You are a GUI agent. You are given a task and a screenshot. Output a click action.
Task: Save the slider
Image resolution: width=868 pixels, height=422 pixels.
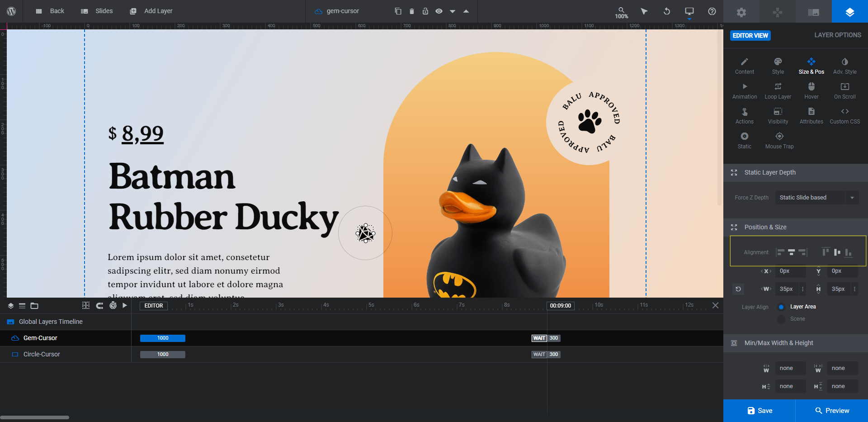point(759,411)
